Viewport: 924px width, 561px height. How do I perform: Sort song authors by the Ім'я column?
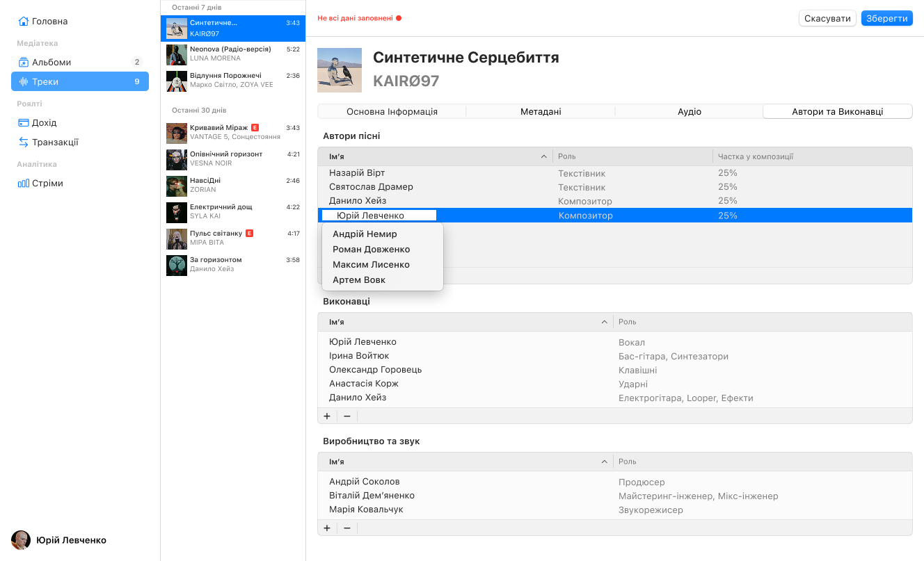436,156
